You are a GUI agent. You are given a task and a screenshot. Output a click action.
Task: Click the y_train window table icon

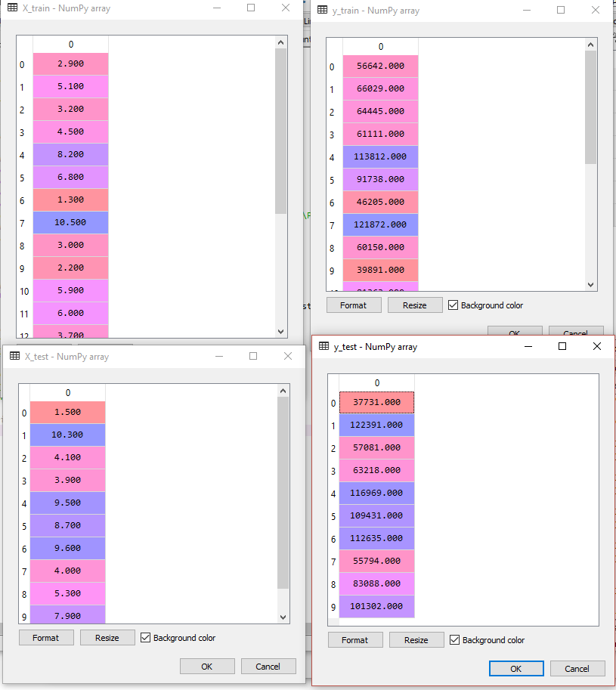(322, 11)
